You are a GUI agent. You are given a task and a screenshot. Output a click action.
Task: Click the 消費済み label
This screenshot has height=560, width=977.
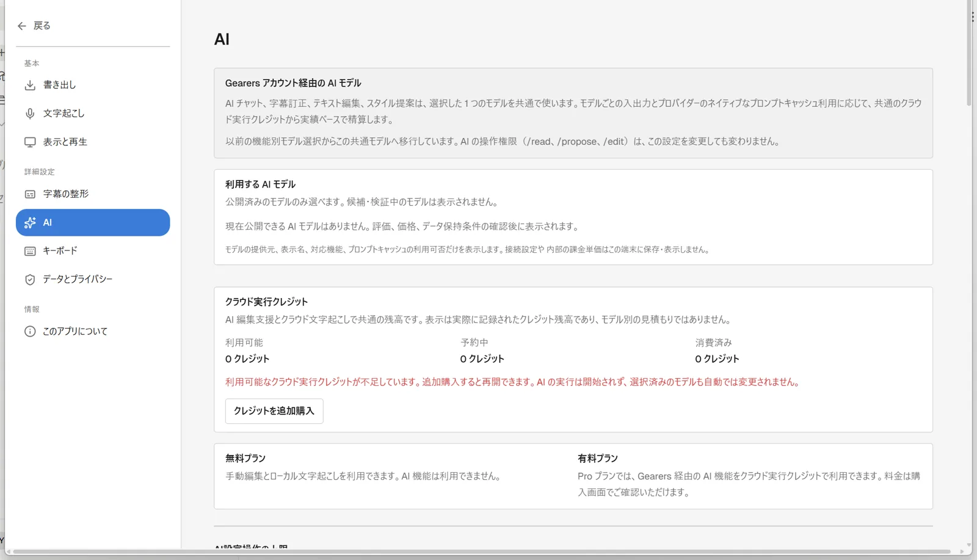pyautogui.click(x=713, y=343)
